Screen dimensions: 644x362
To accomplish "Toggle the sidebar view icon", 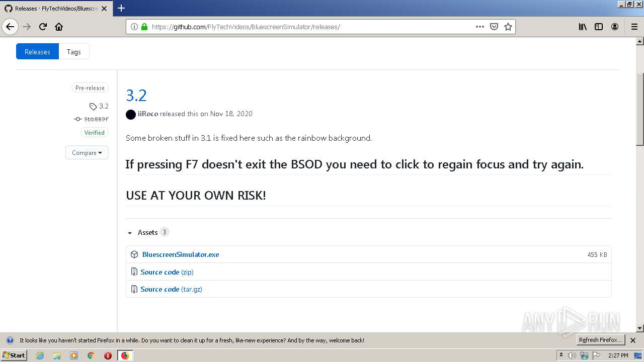I will (x=599, y=27).
